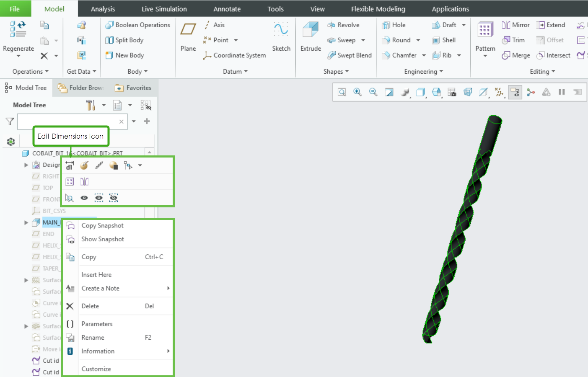Switch to the Analysis ribbon tab

(x=103, y=9)
